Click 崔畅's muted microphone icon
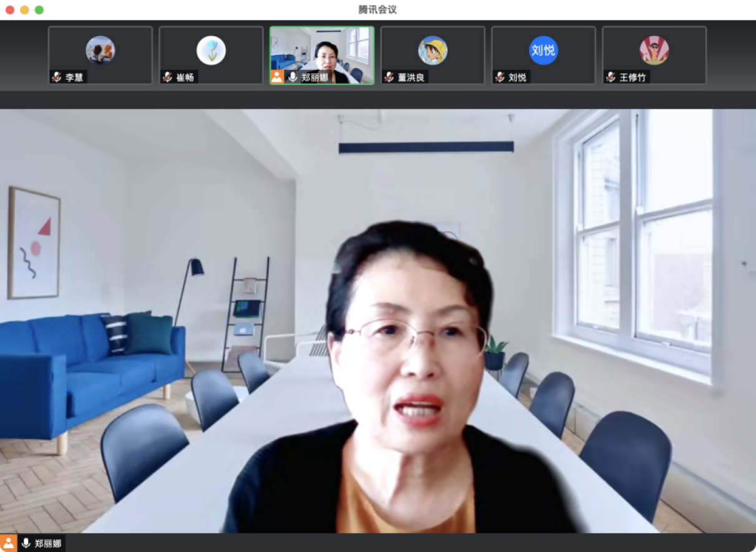 click(x=167, y=77)
